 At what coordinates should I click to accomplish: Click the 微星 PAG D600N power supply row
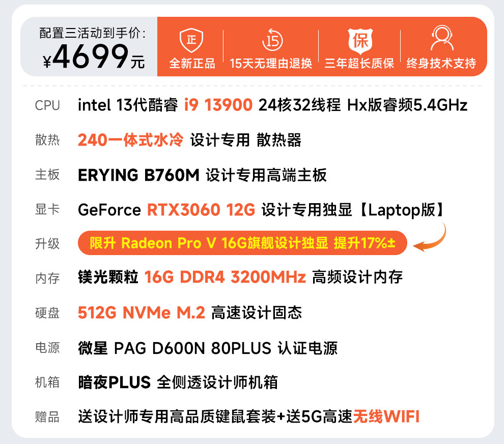(208, 348)
